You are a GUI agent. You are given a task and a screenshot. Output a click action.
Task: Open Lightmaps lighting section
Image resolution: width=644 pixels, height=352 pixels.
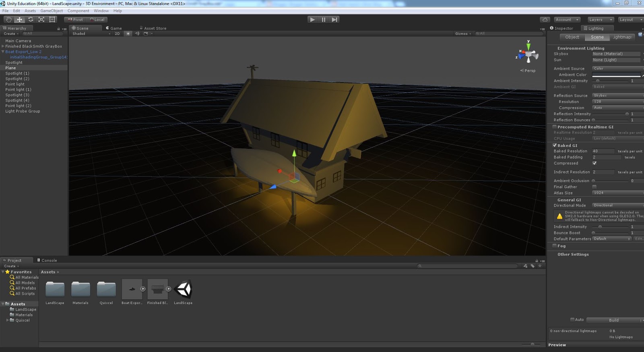coord(622,37)
